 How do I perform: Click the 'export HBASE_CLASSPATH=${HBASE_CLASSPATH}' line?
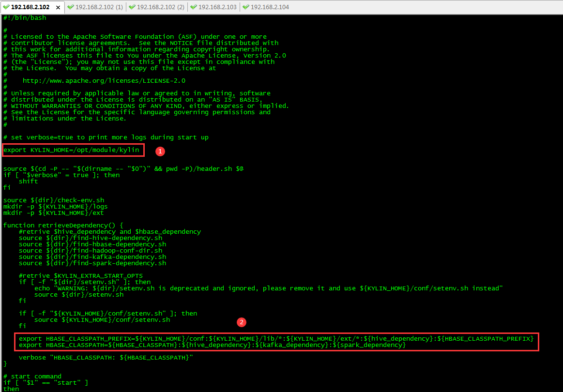[x=212, y=345]
